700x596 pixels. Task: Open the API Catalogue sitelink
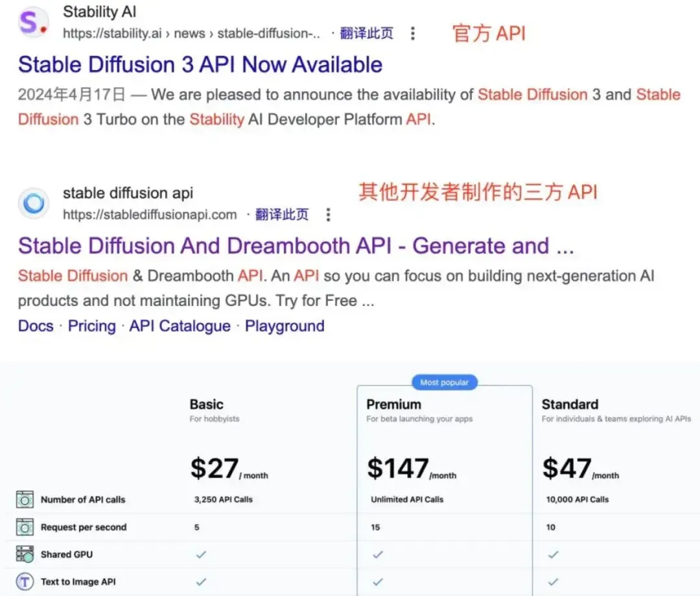click(180, 326)
